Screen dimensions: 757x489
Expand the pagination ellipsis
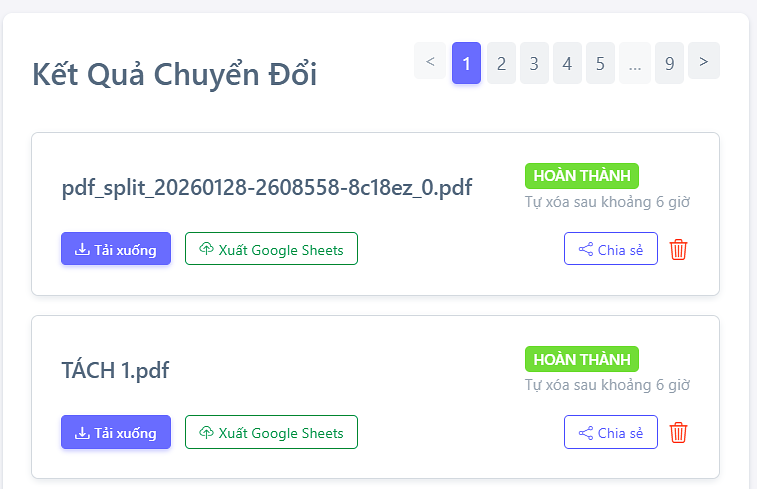[634, 63]
